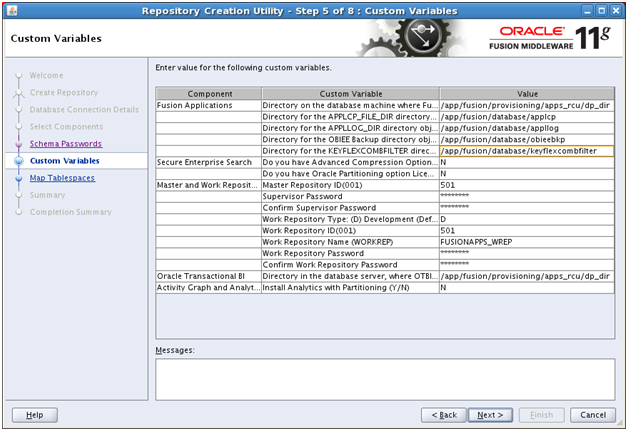Screen dimensions: 628x431
Task: Minimize the Repository Creation Utility window
Action: click(587, 11)
